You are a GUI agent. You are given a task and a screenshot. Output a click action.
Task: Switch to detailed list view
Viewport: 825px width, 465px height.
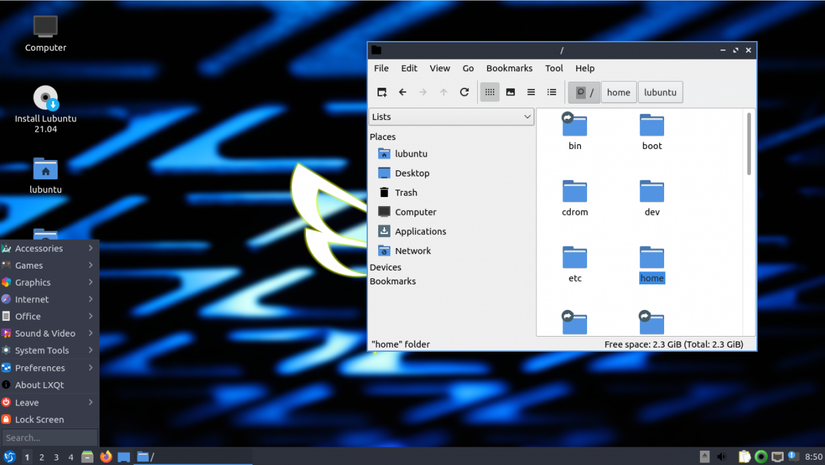tap(552, 92)
